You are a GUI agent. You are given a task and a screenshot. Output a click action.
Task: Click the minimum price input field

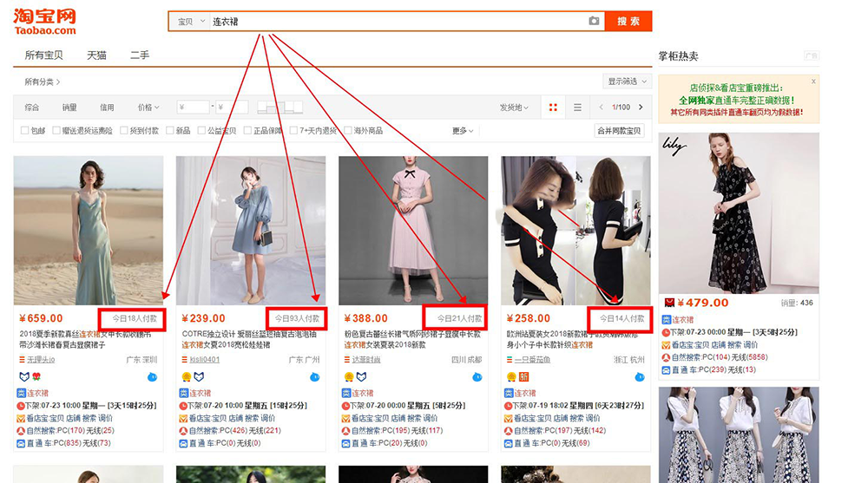[x=193, y=108]
